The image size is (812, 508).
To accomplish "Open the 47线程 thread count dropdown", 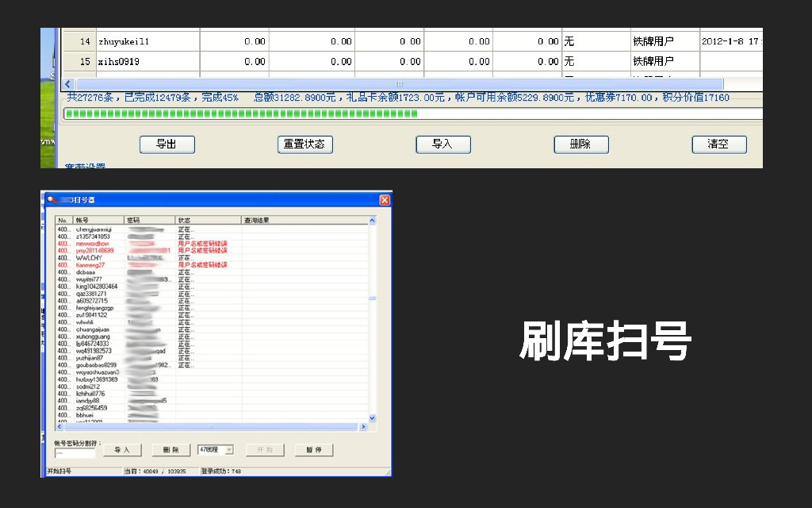I will click(x=229, y=450).
